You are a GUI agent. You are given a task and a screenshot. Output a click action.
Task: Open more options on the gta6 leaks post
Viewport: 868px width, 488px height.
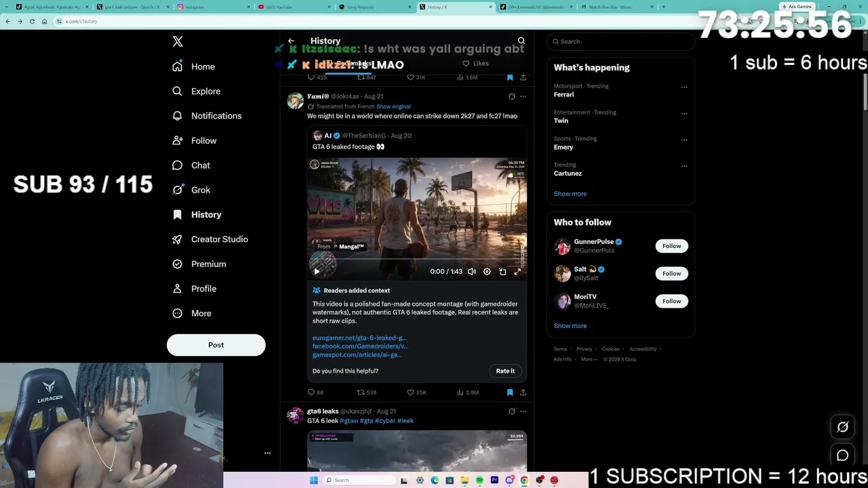(x=523, y=411)
